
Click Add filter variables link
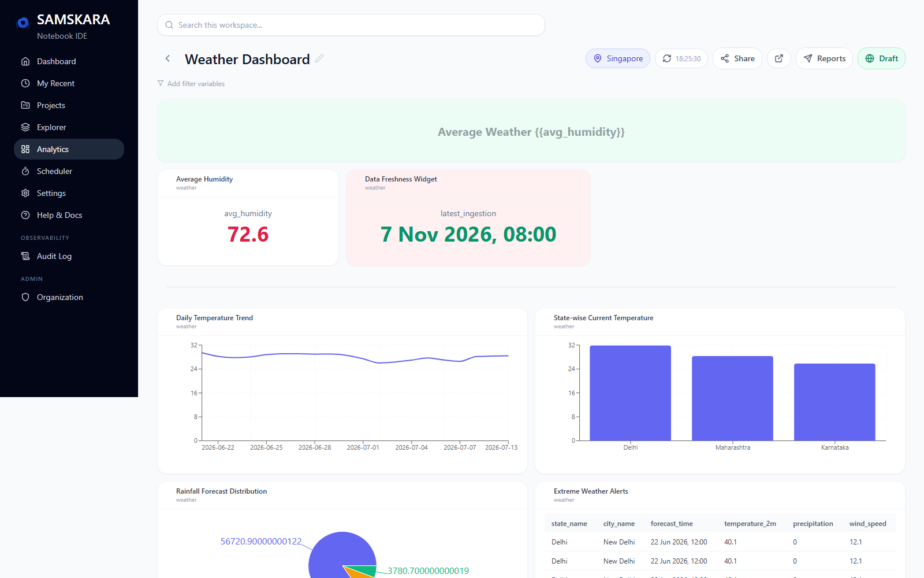coord(196,84)
